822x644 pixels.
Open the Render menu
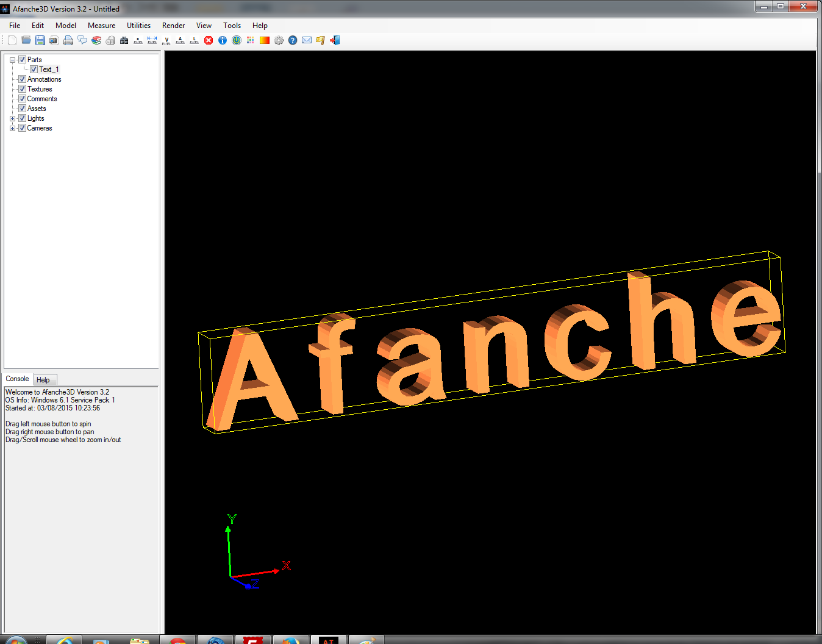(x=173, y=26)
